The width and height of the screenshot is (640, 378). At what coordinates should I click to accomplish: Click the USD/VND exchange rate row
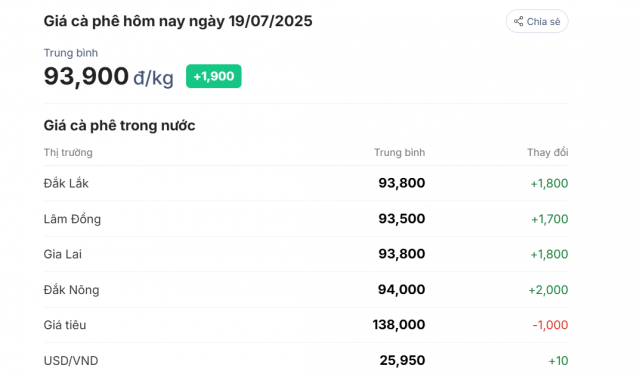(306, 360)
